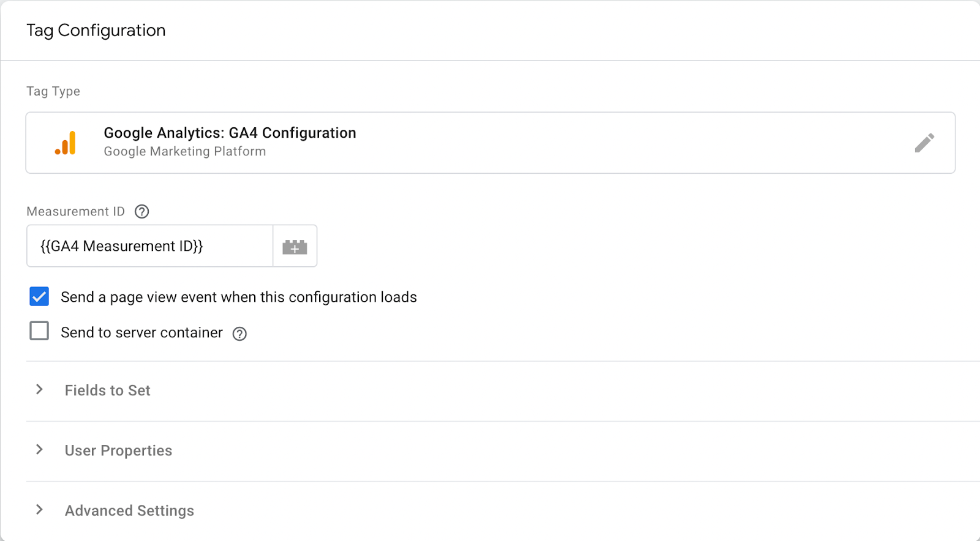Enable the Send to server container checkbox

coord(39,331)
